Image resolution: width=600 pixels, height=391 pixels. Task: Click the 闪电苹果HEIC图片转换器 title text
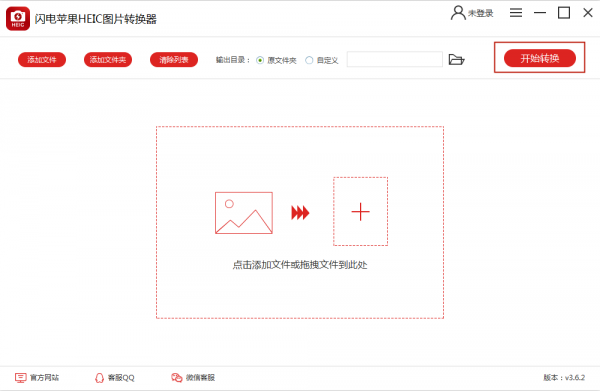pos(96,19)
